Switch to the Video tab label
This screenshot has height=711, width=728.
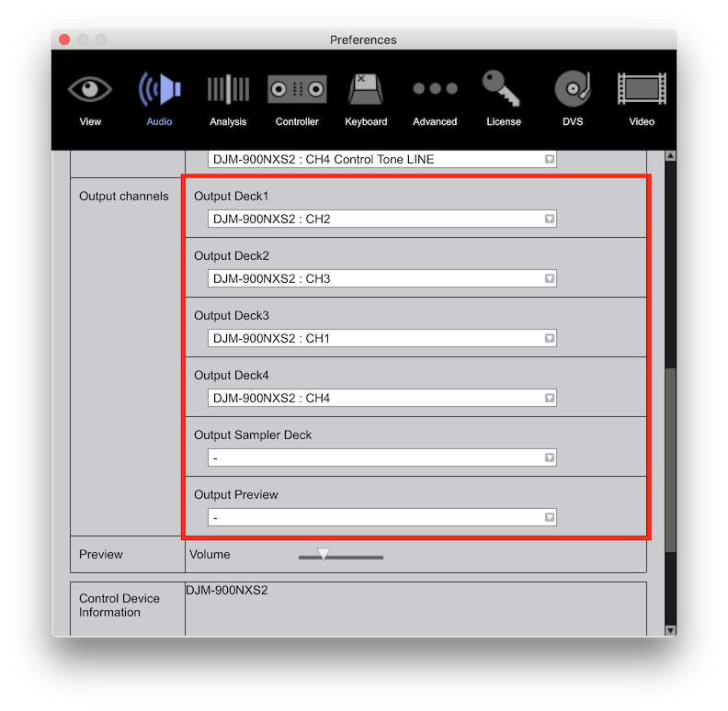tap(642, 121)
